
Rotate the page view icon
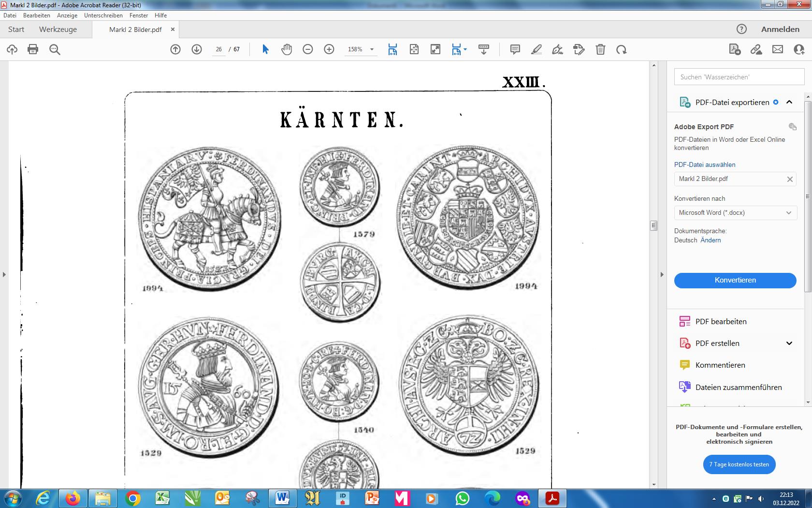[x=622, y=49]
